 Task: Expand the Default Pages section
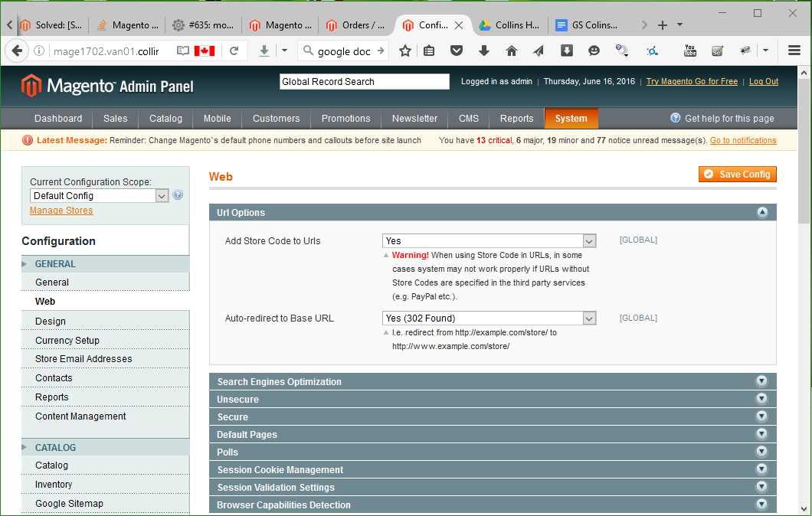[x=761, y=434]
